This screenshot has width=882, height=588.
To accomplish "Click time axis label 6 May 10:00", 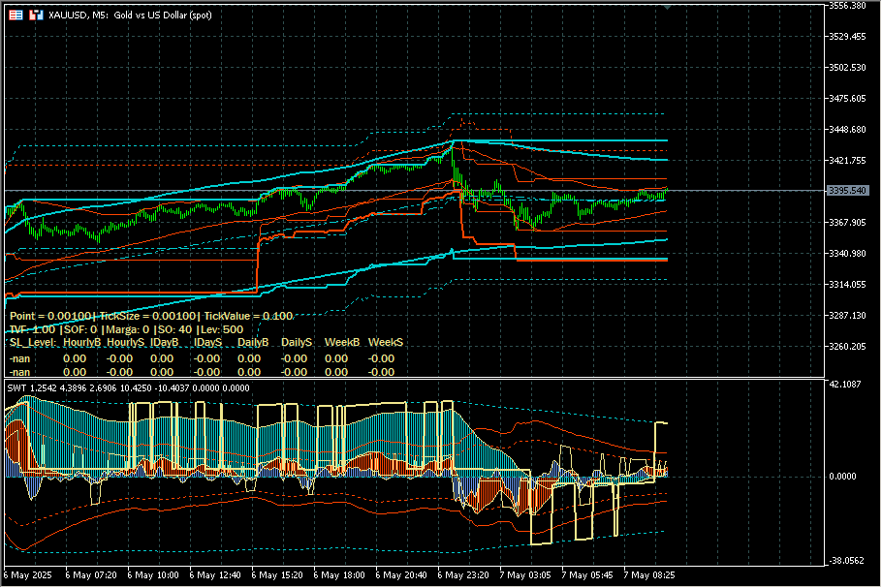I will pyautogui.click(x=153, y=575).
